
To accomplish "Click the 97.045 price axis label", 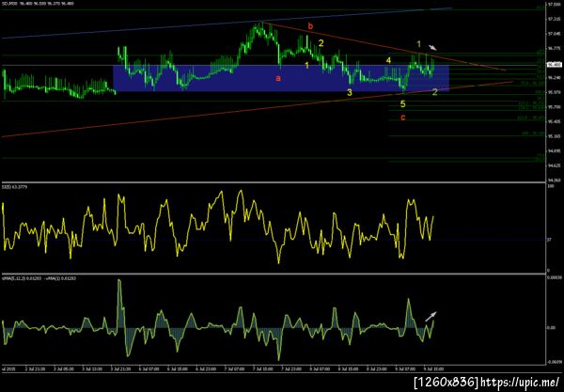I will [555, 34].
